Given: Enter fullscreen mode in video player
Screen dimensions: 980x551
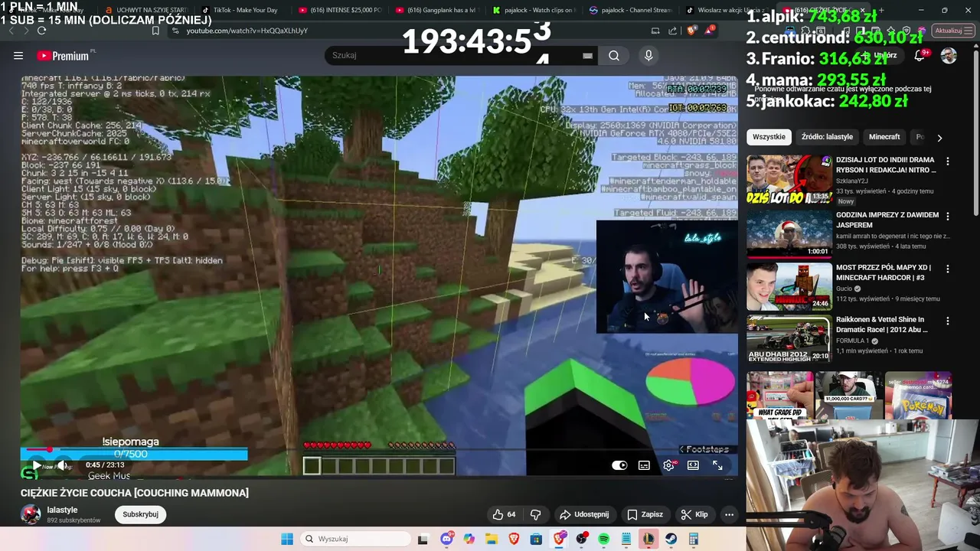Looking at the screenshot, I should point(717,465).
